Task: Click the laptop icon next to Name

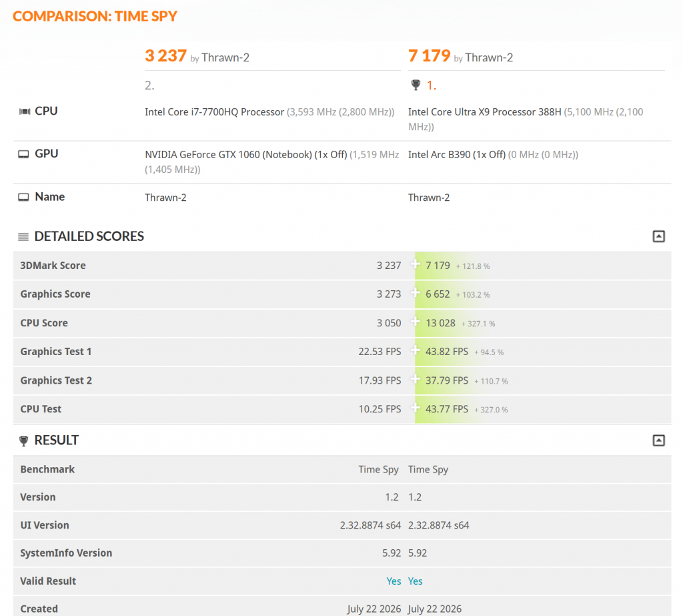Action: pyautogui.click(x=23, y=198)
